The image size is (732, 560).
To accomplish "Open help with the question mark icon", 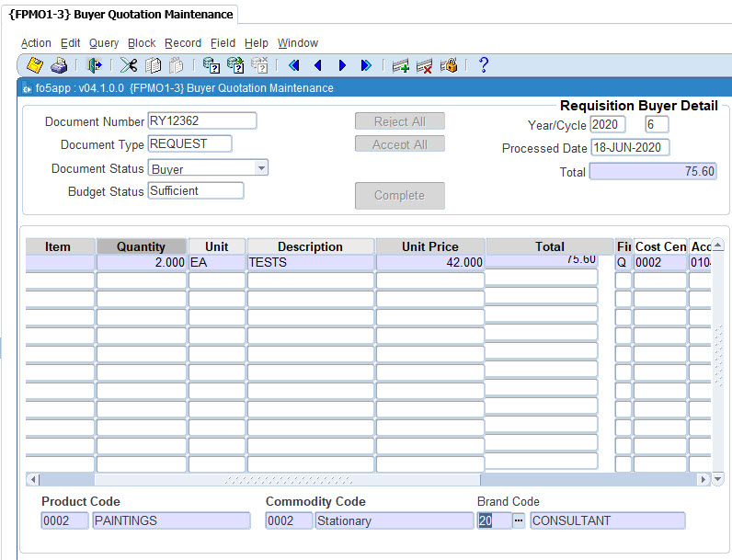I will [x=483, y=65].
